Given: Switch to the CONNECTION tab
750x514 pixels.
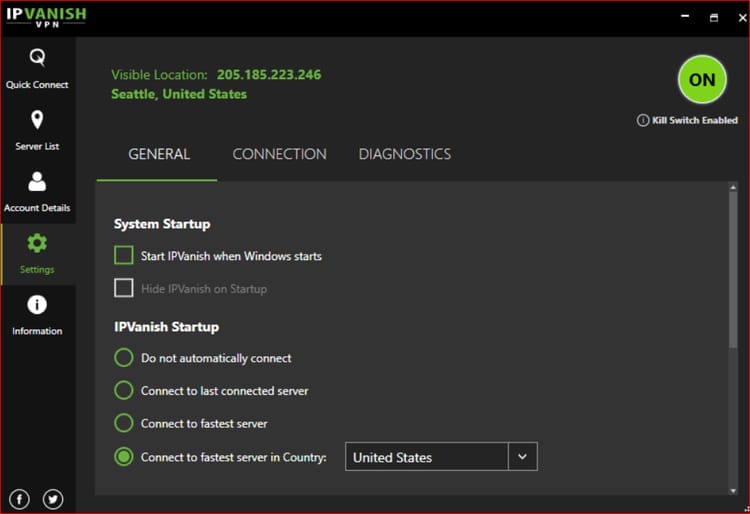Looking at the screenshot, I should (x=279, y=154).
